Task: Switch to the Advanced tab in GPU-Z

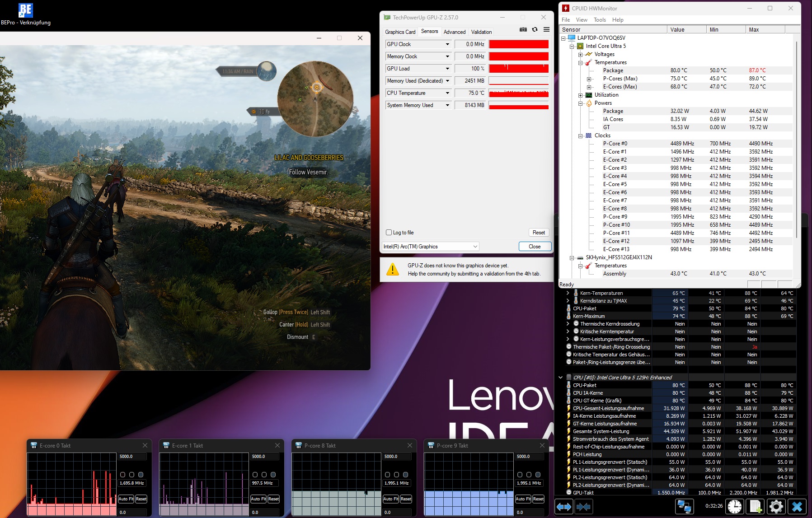Action: point(454,32)
